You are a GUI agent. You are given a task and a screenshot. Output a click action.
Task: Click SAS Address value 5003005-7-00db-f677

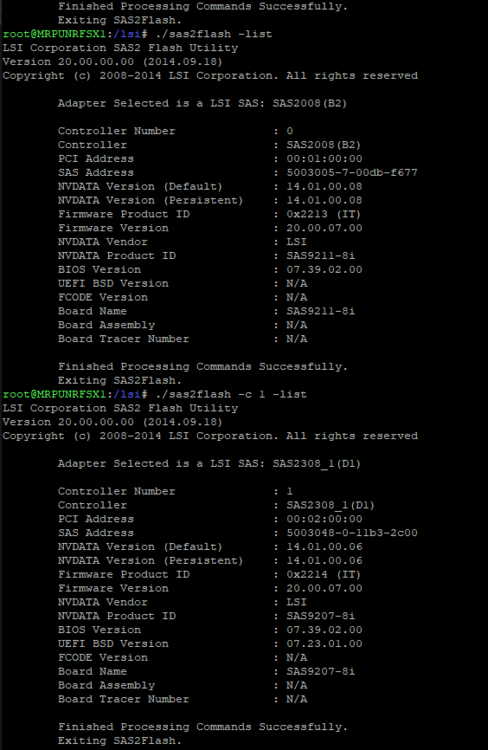[x=352, y=172]
